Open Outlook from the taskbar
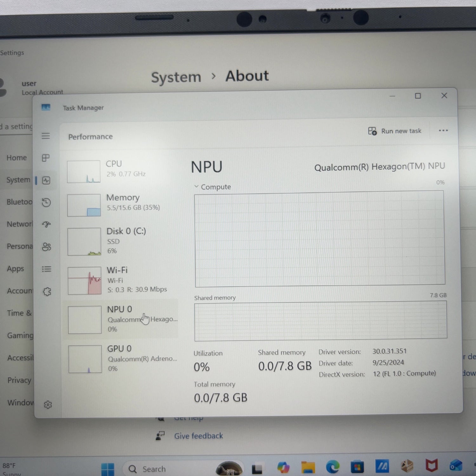This screenshot has height=476, width=476. (456, 465)
